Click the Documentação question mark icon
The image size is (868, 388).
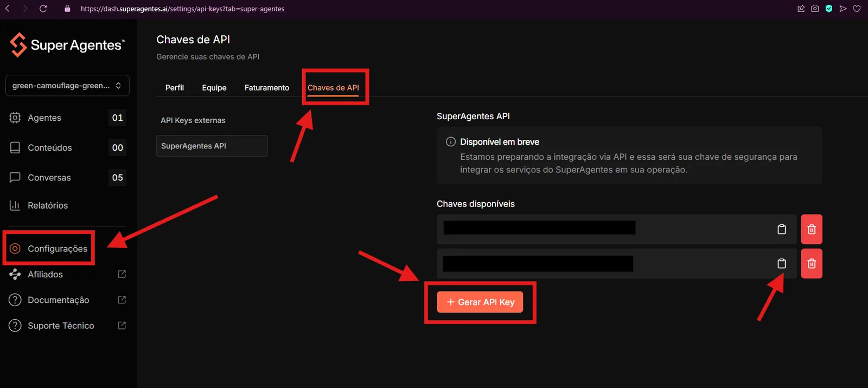[15, 300]
